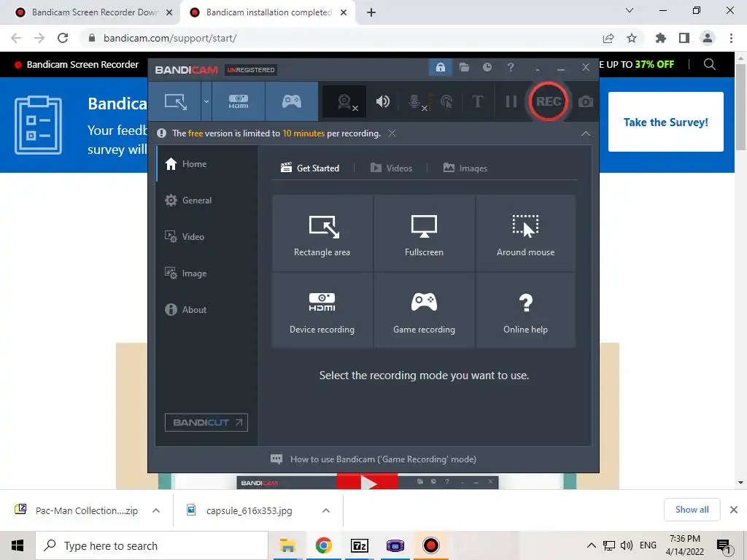747x560 pixels.
Task: Open Online help tile
Action: (525, 310)
